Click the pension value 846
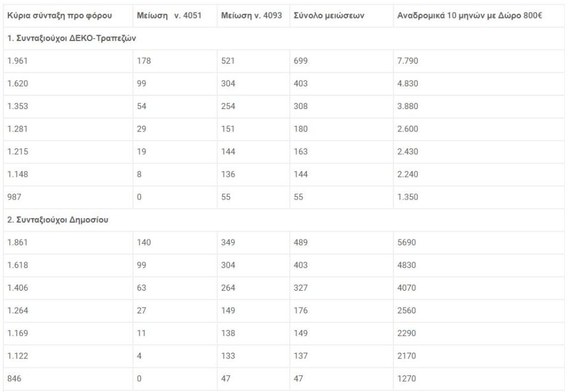This screenshot has width=568, height=392. click(14, 379)
